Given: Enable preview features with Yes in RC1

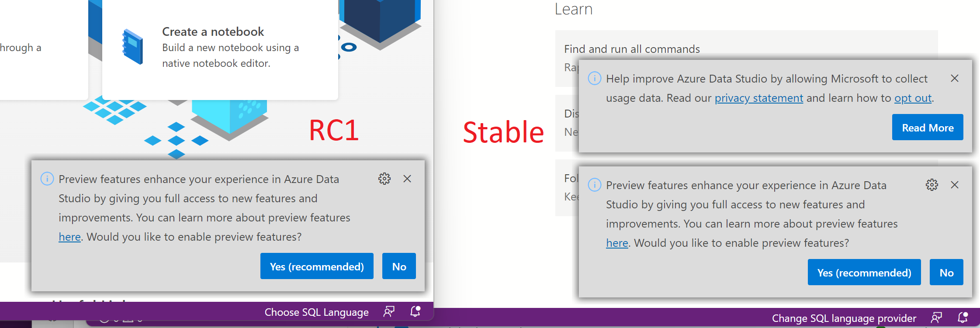Looking at the screenshot, I should (x=317, y=266).
